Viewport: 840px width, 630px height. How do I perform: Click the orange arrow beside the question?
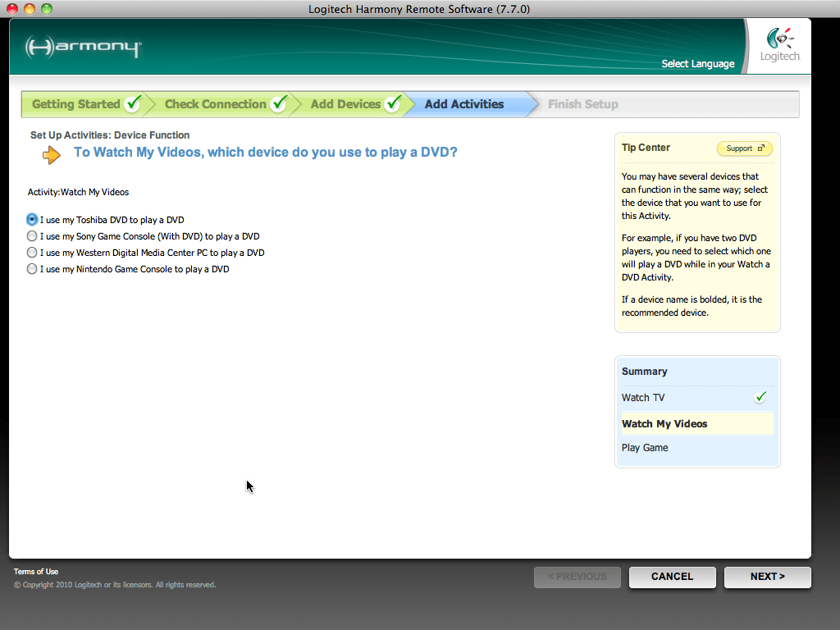[51, 154]
